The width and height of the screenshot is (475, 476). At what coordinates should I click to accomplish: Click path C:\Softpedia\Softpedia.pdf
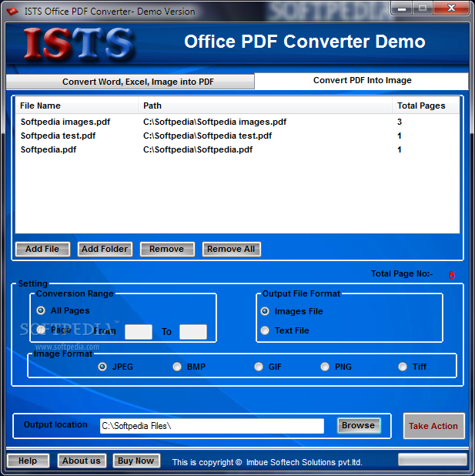pyautogui.click(x=198, y=149)
